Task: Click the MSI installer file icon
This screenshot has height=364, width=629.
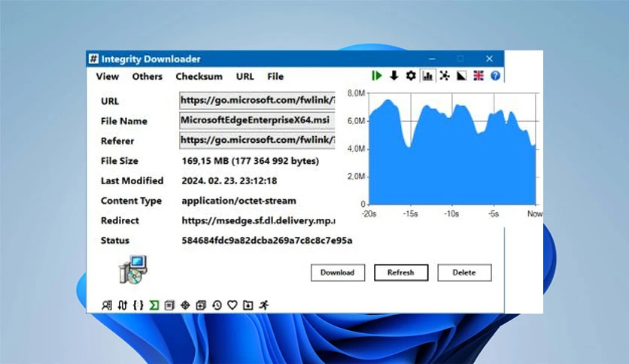Action: coord(132,269)
